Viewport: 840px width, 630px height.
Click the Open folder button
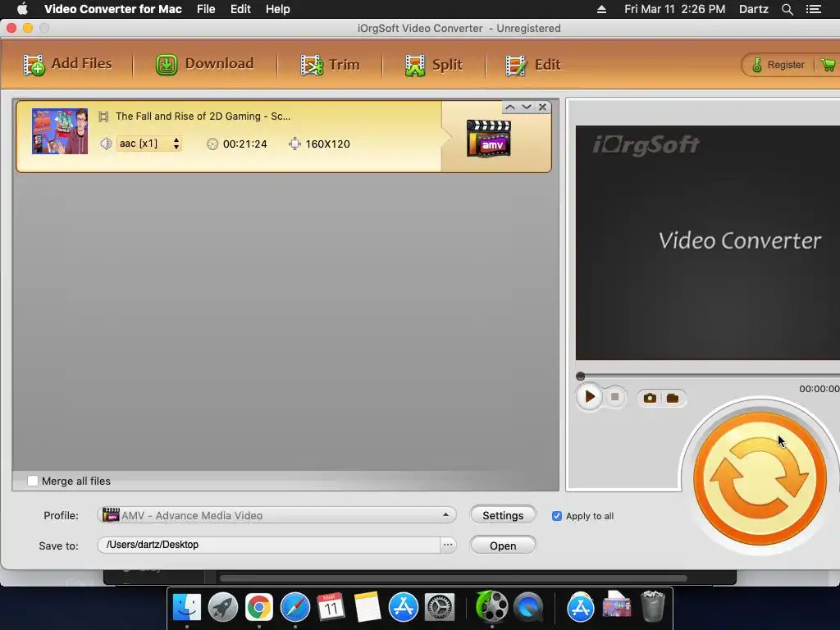click(x=503, y=546)
